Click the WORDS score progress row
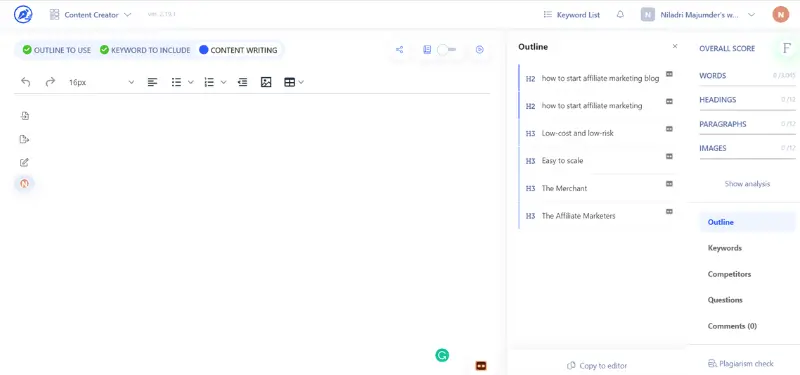This screenshot has height=375, width=800. (747, 78)
